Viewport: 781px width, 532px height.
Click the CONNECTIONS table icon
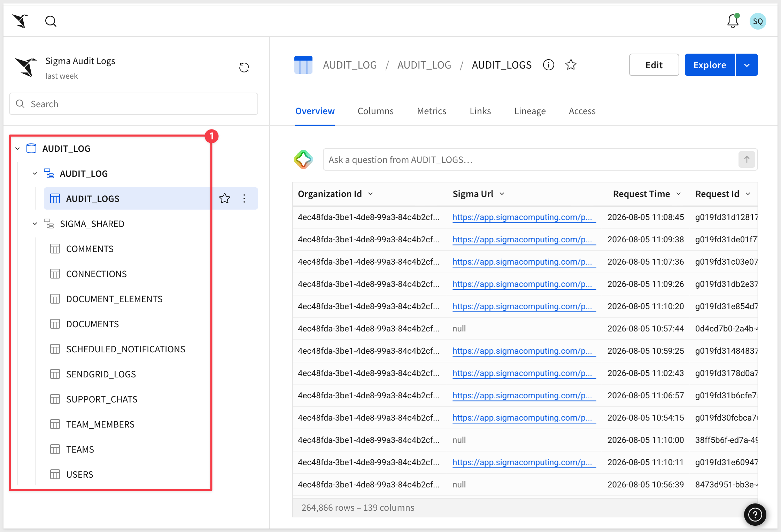tap(55, 274)
